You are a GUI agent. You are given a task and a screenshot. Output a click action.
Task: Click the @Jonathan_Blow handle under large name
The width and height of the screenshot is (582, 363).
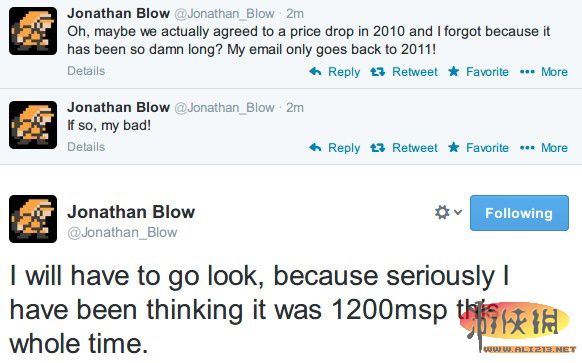point(122,233)
